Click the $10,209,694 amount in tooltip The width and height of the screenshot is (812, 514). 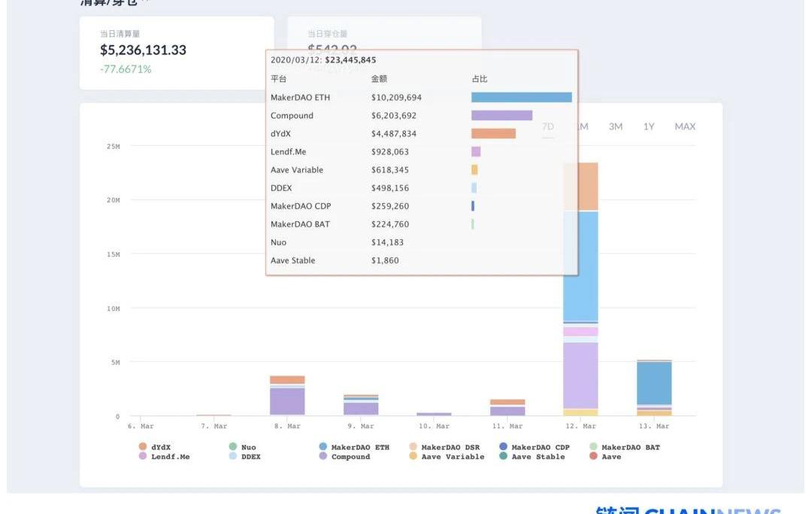(x=396, y=97)
